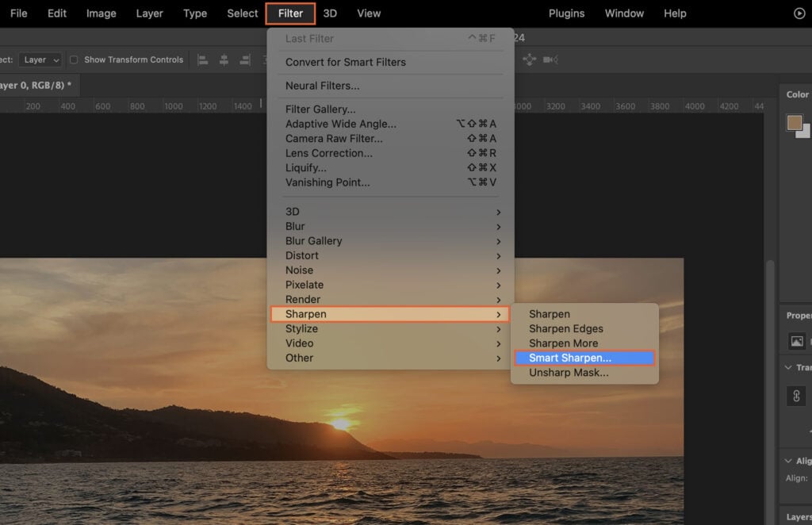
Task: Open the Image menu
Action: pyautogui.click(x=101, y=13)
